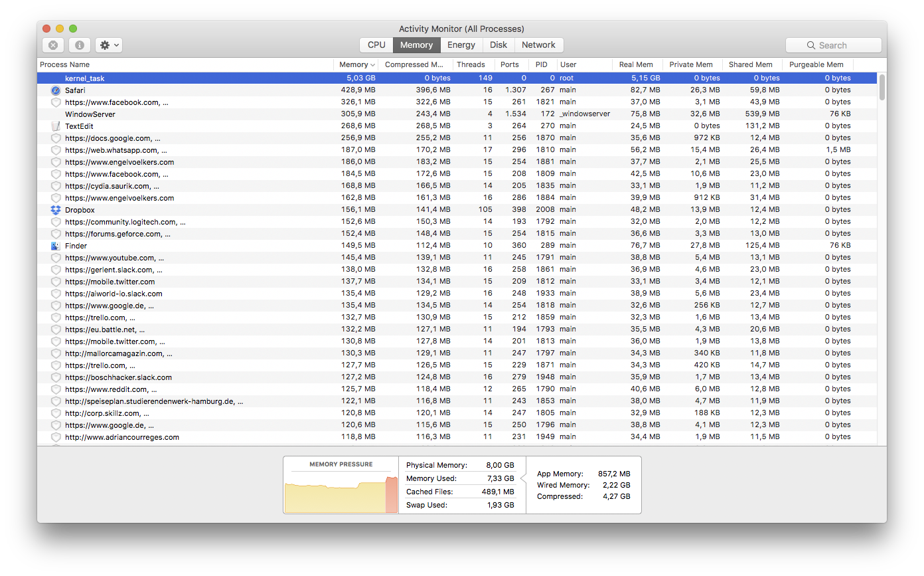Click the App Memory label
Viewport: 924px width, 576px height.
coord(560,474)
